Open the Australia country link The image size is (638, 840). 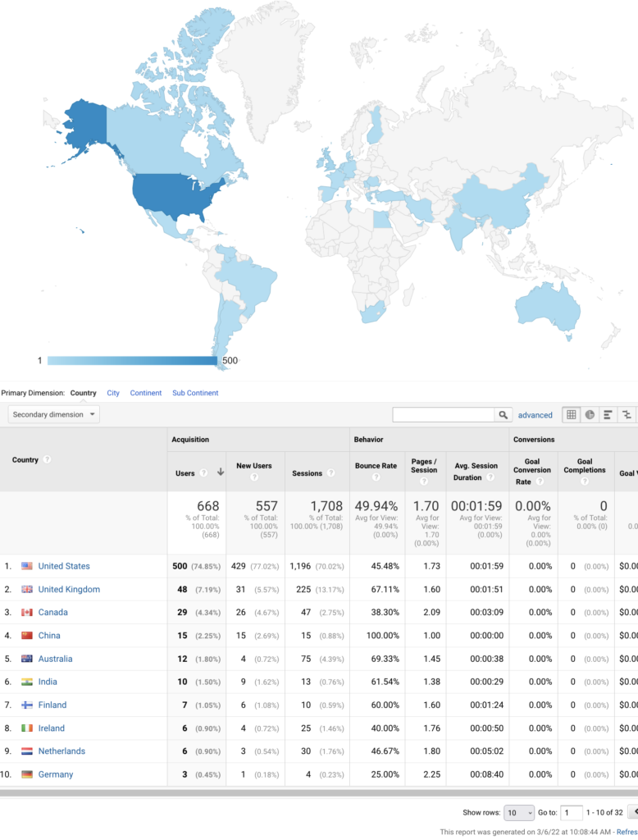click(x=55, y=659)
